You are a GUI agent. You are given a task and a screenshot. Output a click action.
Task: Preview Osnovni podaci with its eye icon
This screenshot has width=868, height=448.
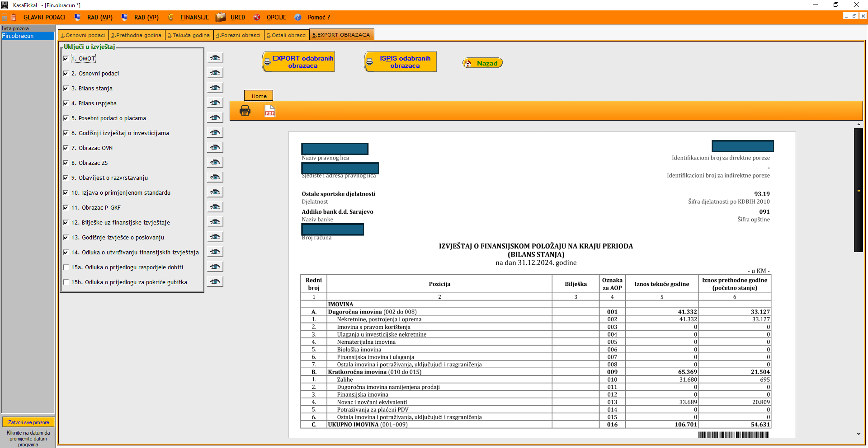[215, 73]
